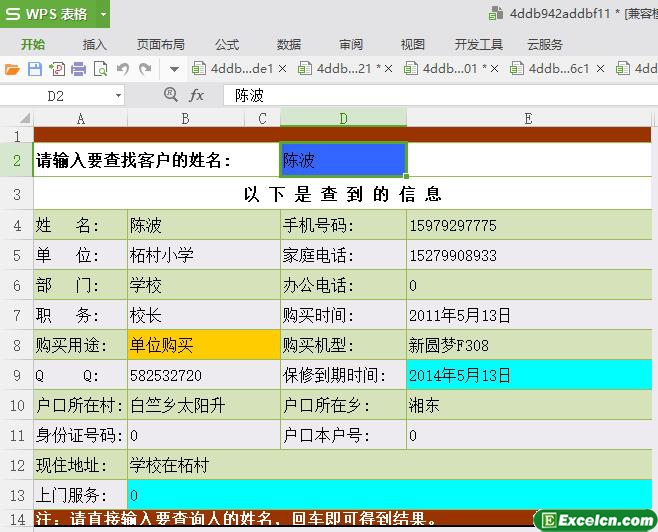Switch to the 插入 ribbon tab
Image resolution: width=658 pixels, height=532 pixels.
pos(95,44)
